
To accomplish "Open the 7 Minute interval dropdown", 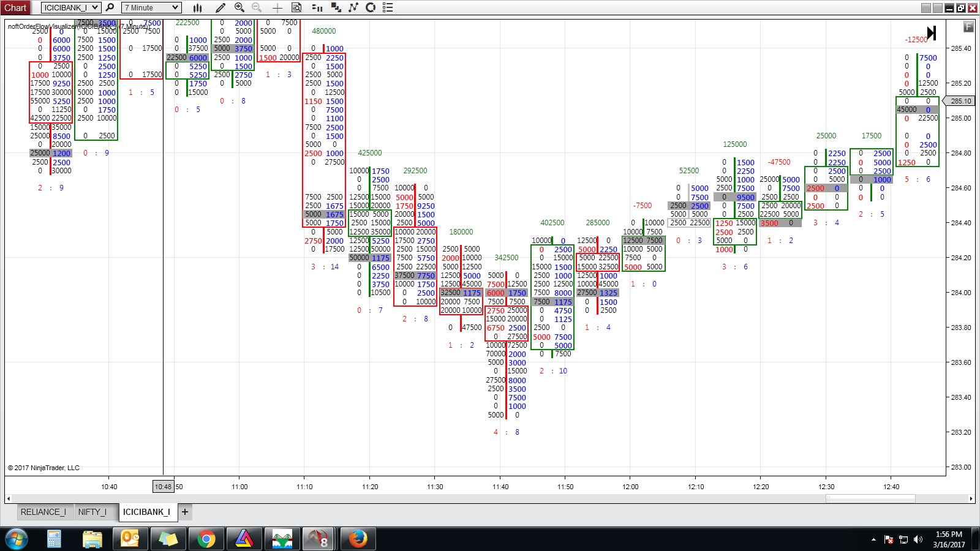I will (151, 7).
